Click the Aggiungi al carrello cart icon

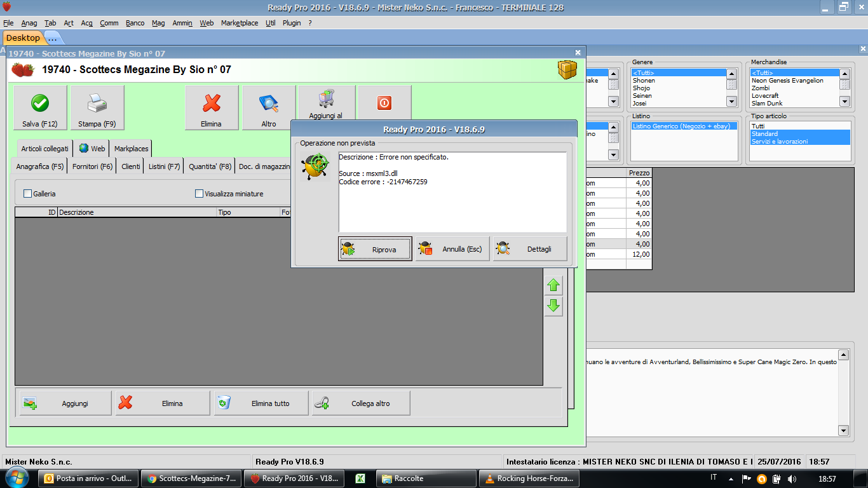(327, 98)
